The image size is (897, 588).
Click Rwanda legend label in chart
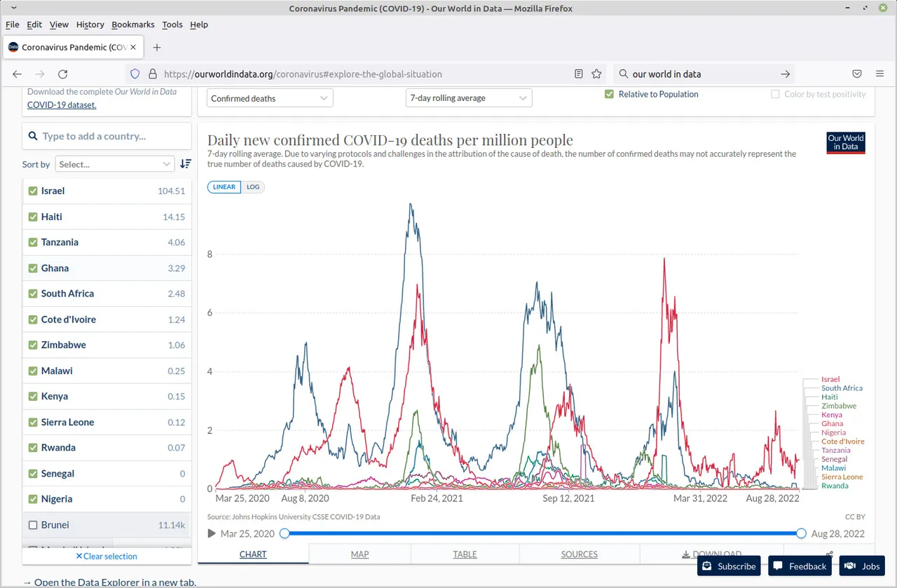point(835,486)
